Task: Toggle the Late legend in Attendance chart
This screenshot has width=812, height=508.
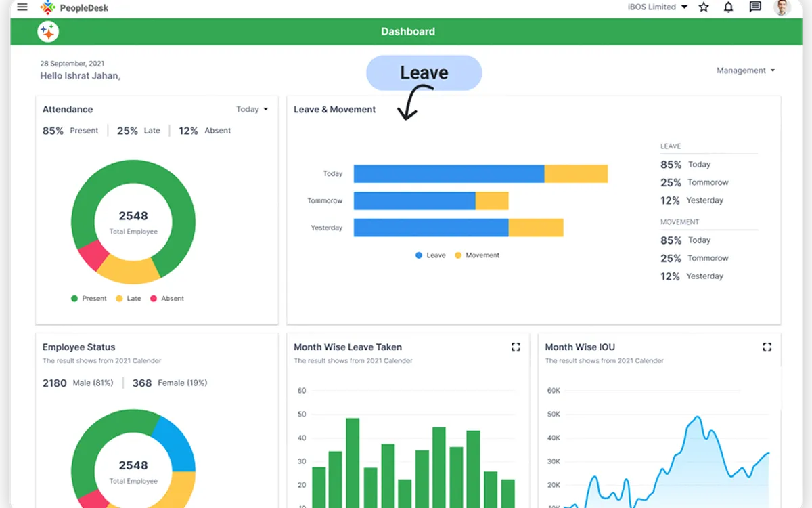Action: coord(129,299)
